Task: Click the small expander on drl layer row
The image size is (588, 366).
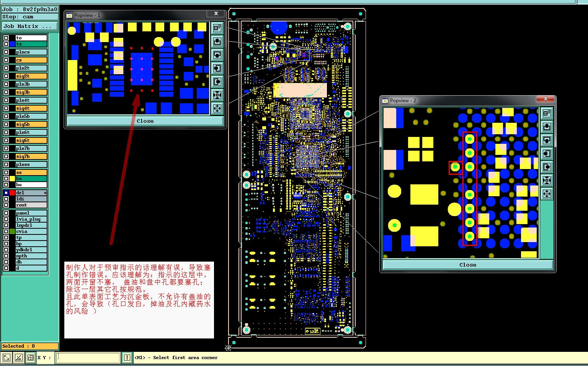Action: [45, 193]
